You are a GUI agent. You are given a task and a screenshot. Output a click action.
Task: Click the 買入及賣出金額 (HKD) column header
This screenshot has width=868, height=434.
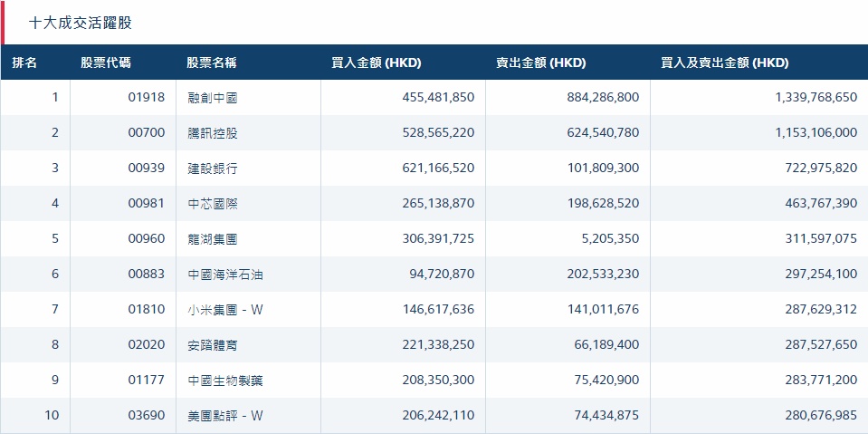[x=725, y=63]
